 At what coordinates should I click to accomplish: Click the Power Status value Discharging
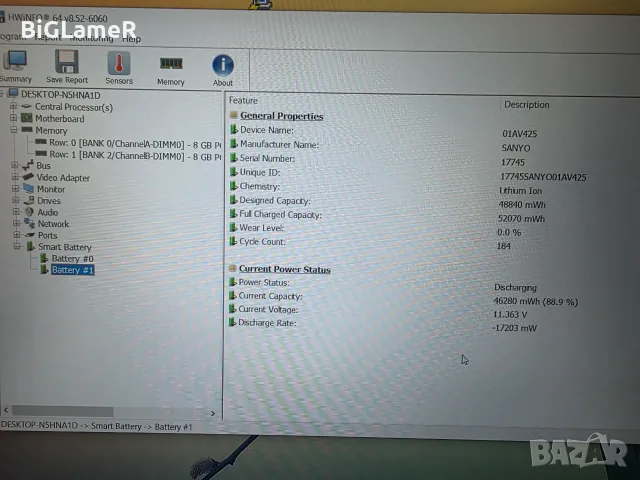515,288
